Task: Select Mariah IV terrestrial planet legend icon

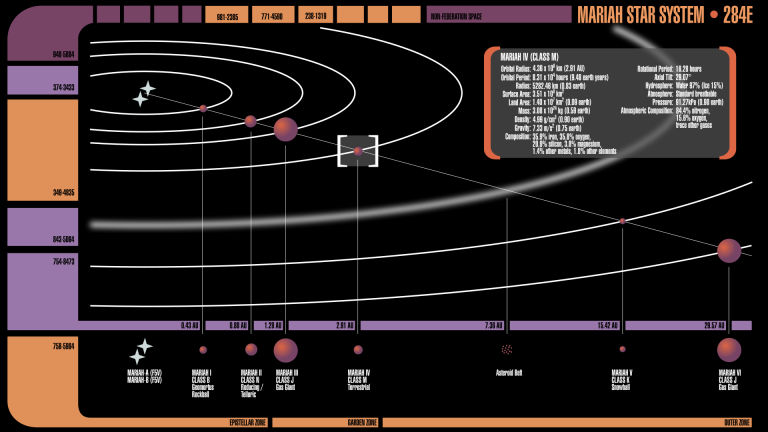Action: [358, 350]
